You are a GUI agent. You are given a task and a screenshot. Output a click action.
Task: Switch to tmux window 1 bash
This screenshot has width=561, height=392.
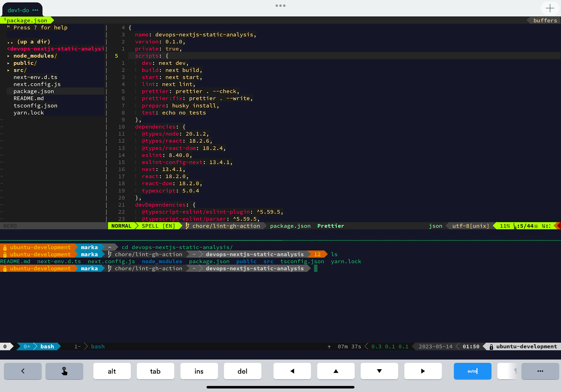point(89,346)
